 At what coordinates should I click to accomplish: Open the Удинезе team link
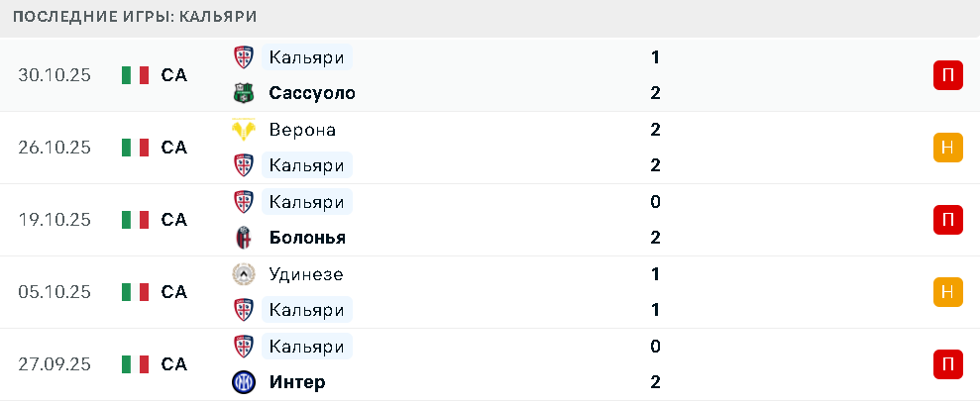(306, 274)
